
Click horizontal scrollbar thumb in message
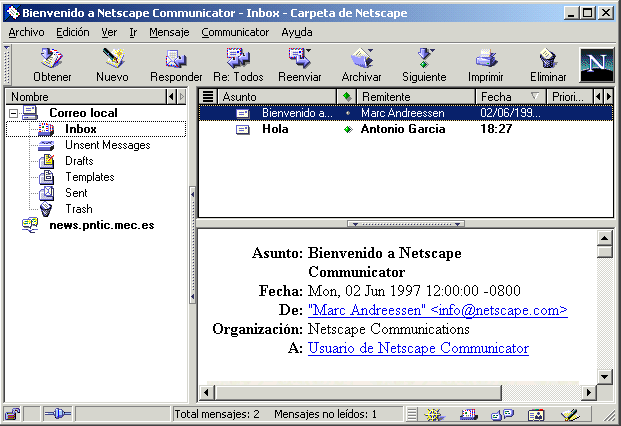point(358,392)
